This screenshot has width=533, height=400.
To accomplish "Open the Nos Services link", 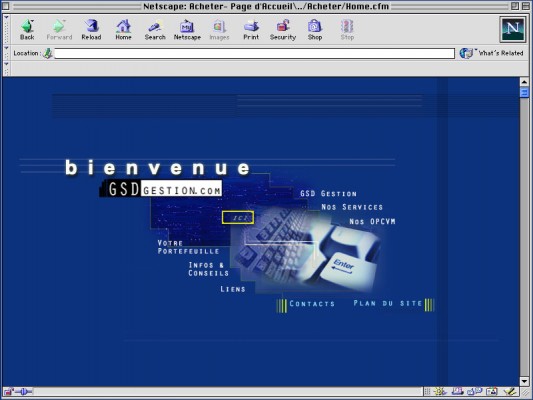I will tap(352, 207).
